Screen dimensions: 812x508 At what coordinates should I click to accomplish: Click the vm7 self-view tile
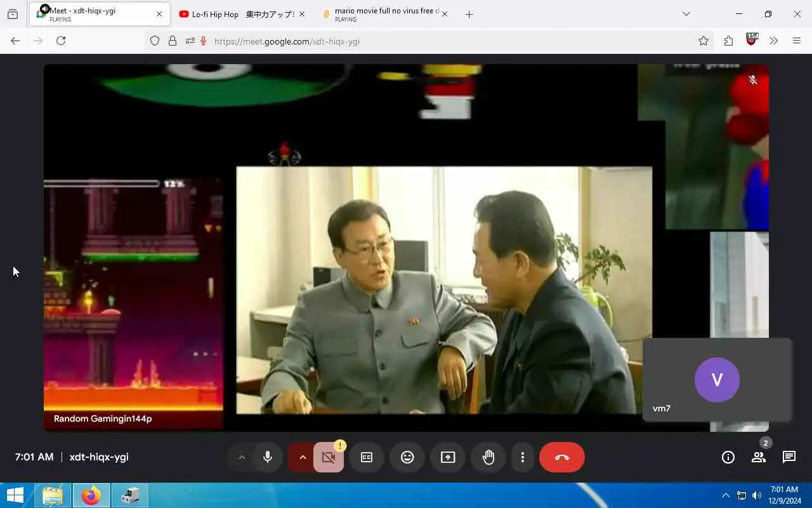tap(717, 380)
